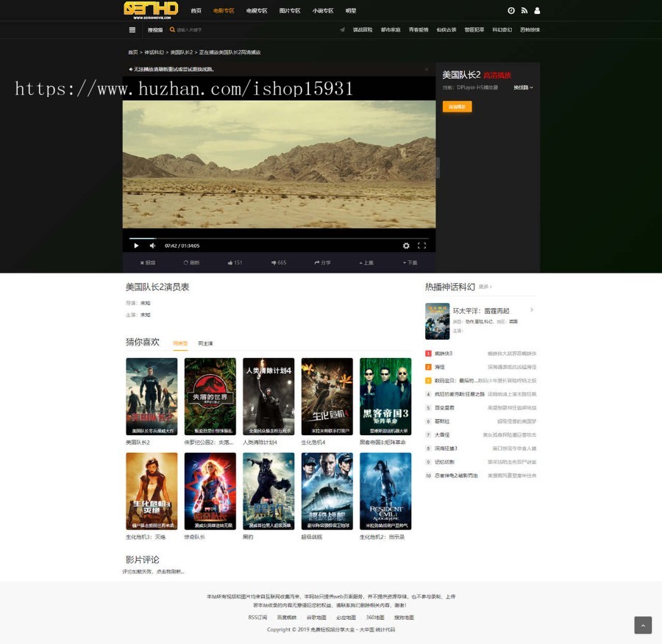662x644 pixels.
Task: Click the thumbs-down 665 dislike button
Action: (279, 262)
